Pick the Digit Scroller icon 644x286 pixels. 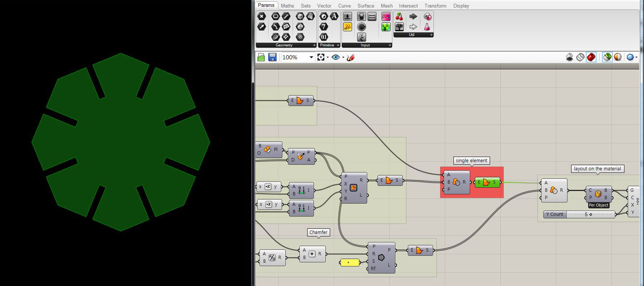362,37
